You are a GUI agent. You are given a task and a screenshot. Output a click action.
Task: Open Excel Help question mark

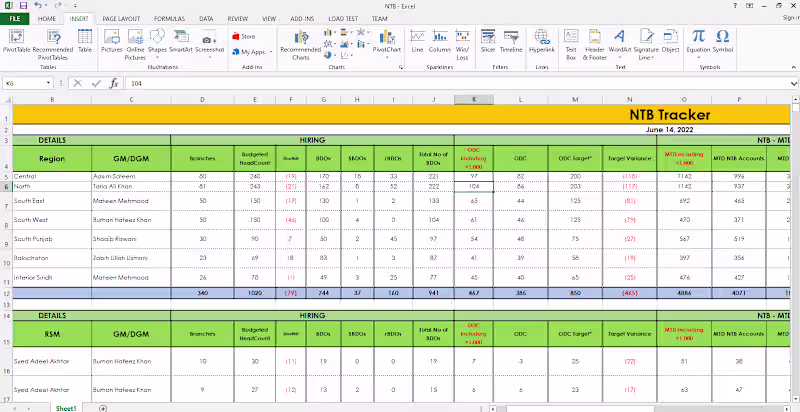[x=735, y=6]
